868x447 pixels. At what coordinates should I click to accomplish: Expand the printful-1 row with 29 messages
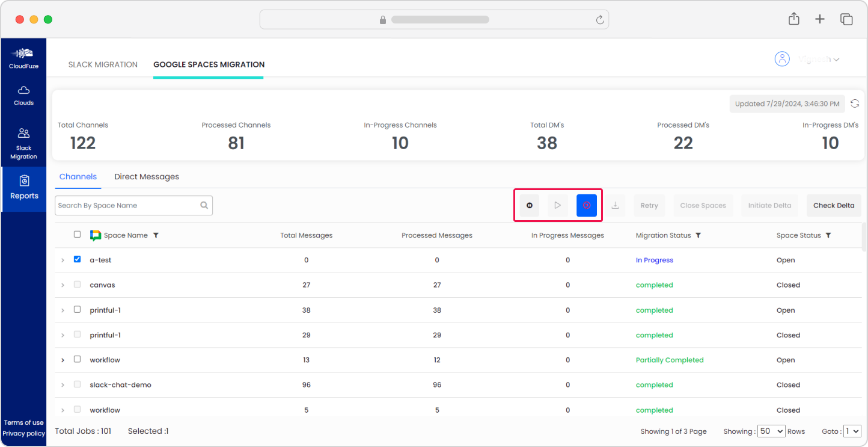(x=63, y=335)
